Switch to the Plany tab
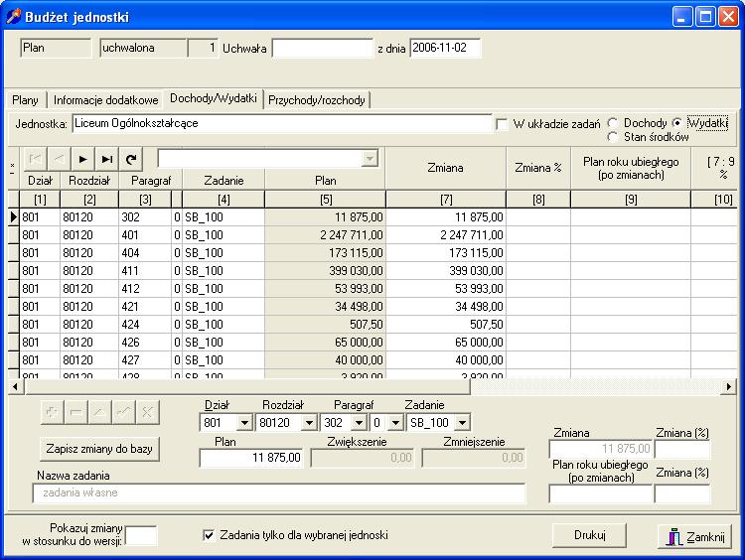Screen dimensions: 745x560 click(25, 100)
